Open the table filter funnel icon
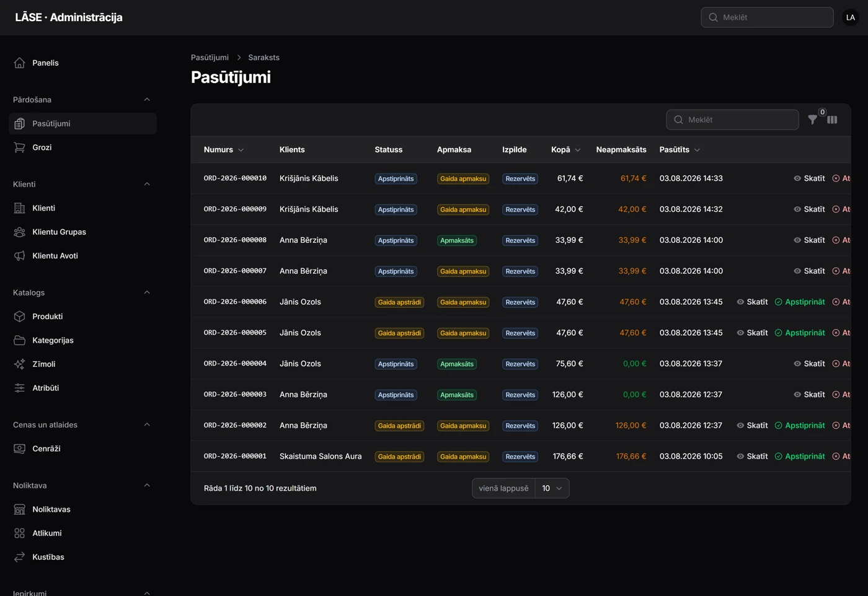 point(812,120)
